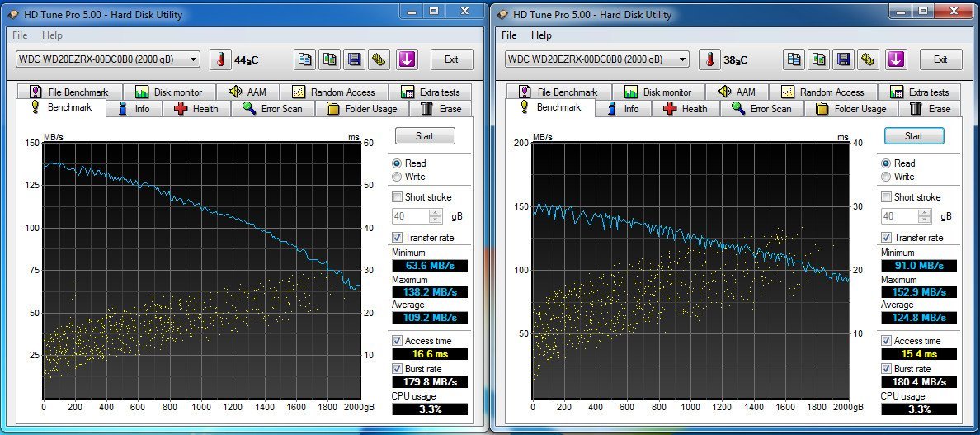Click copy text to clipboard icon, left window
The width and height of the screenshot is (980, 435).
pos(304,59)
